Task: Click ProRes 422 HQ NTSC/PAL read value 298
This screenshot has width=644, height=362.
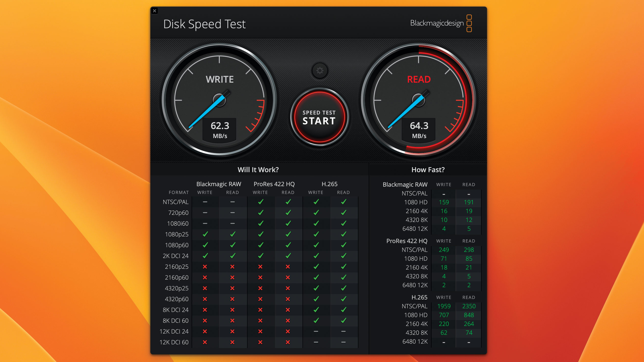Action: 469,250
